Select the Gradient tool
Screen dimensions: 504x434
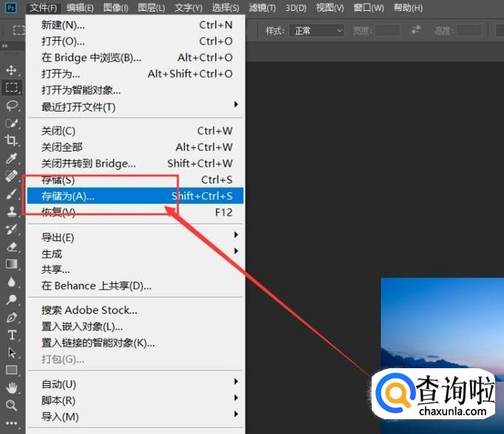[11, 264]
